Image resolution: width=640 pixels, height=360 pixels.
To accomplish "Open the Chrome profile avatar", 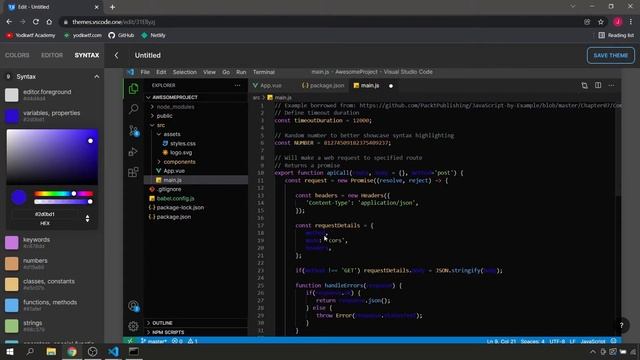I will click(618, 22).
